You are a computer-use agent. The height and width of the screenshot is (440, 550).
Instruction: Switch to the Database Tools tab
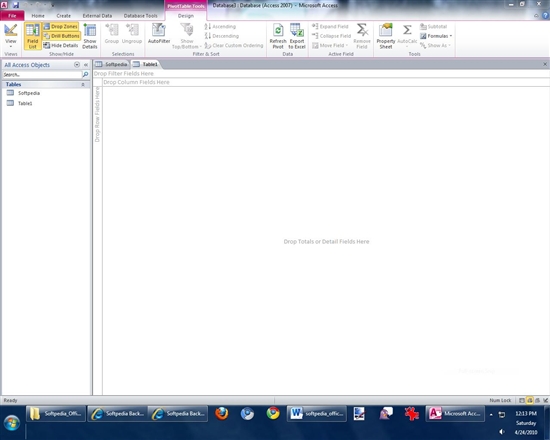(140, 16)
